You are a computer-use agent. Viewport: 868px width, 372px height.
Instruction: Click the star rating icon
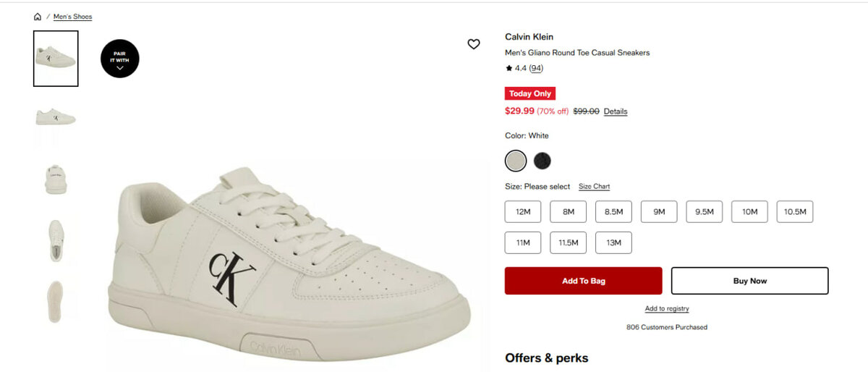click(509, 68)
